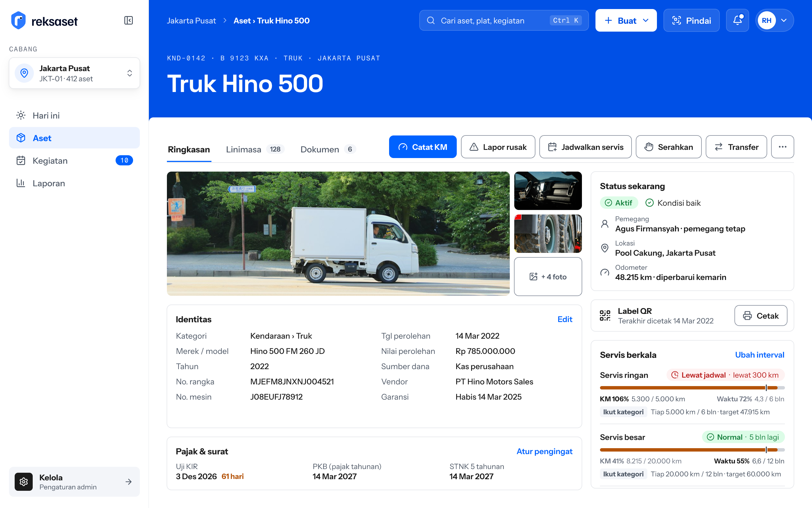Click the Jakarta Pusat location pin icon

click(x=24, y=73)
